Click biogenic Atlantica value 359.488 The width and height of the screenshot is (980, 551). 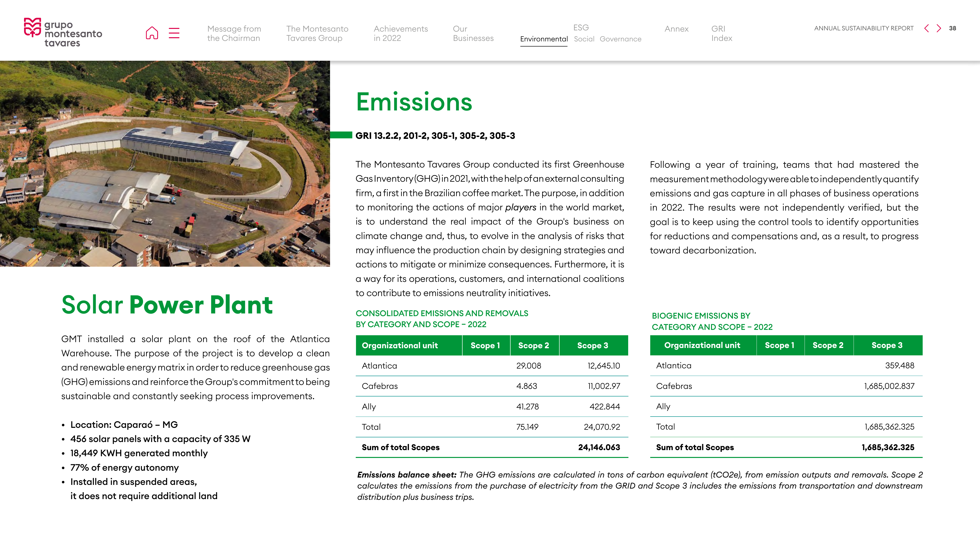click(899, 366)
